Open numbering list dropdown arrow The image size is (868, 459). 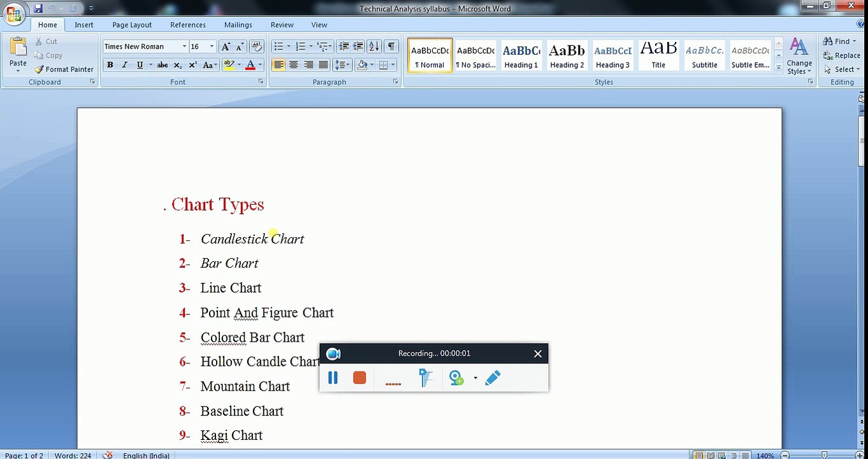tap(310, 47)
